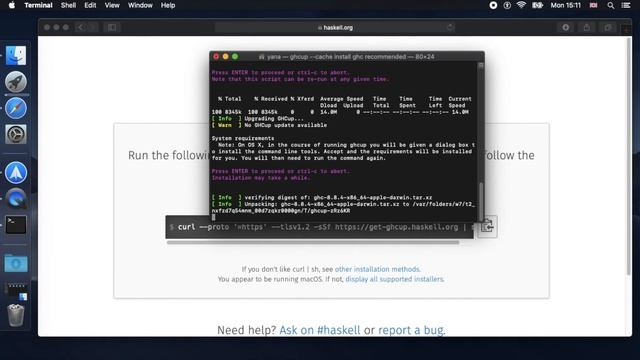The width and height of the screenshot is (640, 360).
Task: Open the View menu
Action: tap(112, 5)
